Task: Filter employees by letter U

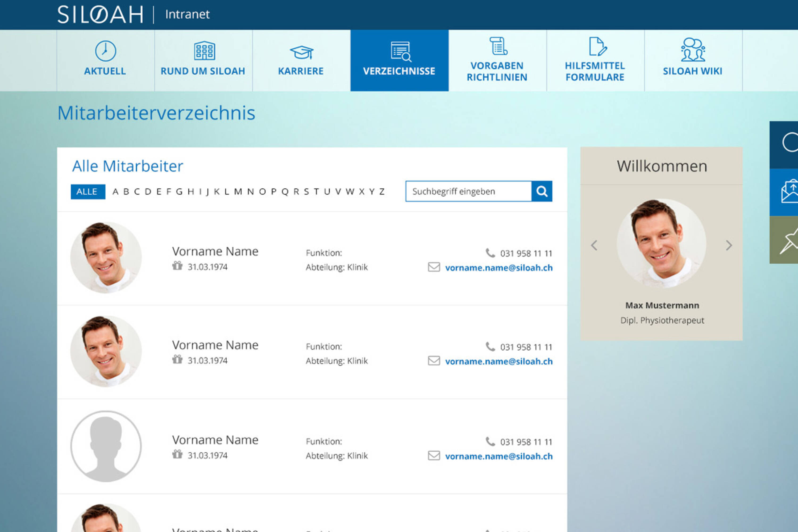Action: 327,192
